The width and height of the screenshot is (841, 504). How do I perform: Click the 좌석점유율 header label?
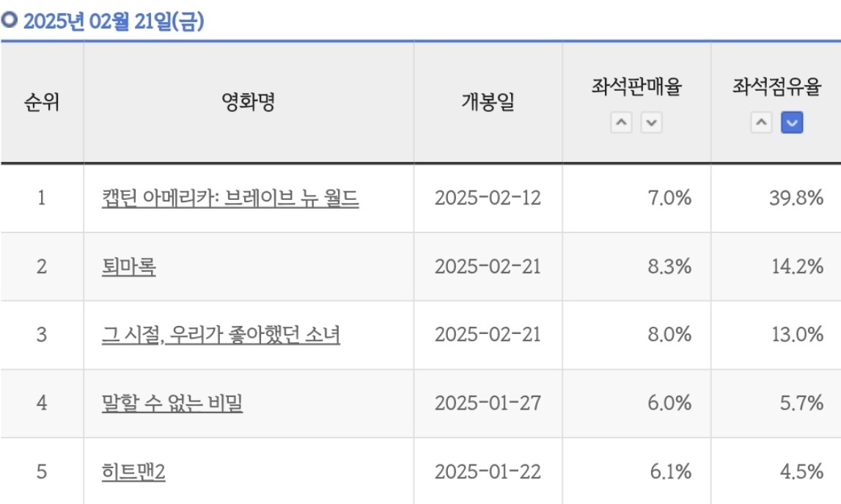coord(776,88)
